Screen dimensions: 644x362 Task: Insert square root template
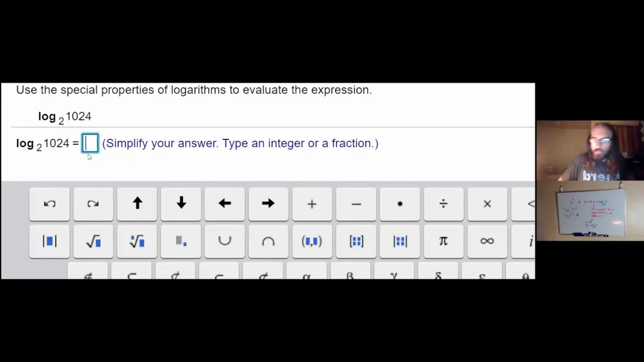pyautogui.click(x=93, y=242)
